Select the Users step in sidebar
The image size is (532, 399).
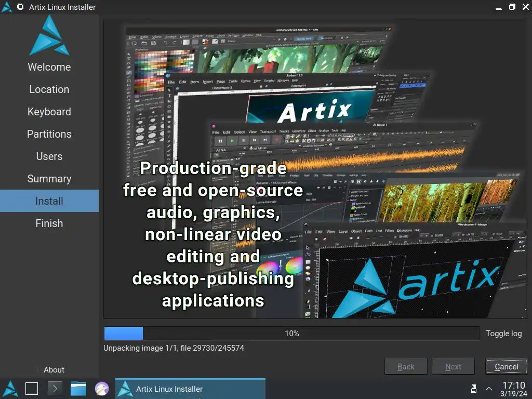(x=49, y=156)
